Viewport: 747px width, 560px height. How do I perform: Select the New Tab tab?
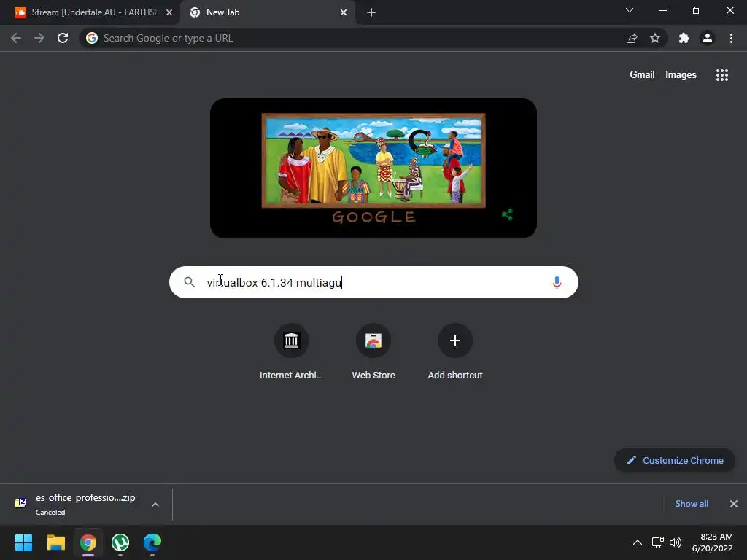pyautogui.click(x=267, y=12)
